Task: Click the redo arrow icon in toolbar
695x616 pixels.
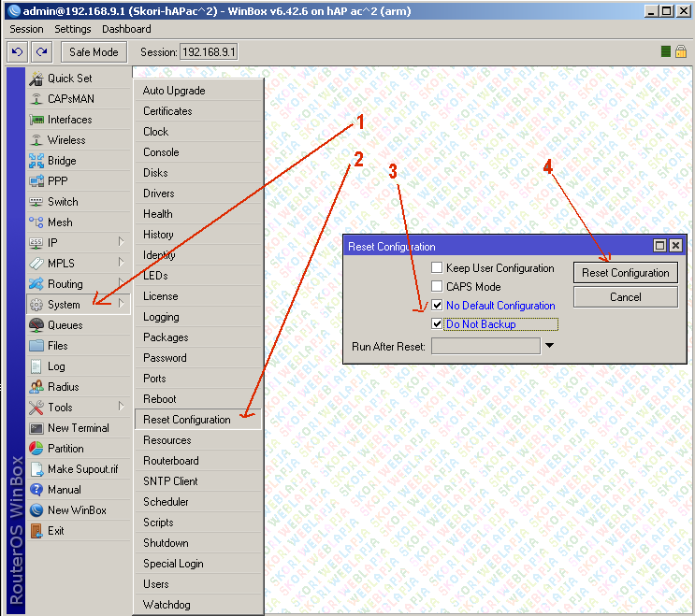Action: pos(42,52)
